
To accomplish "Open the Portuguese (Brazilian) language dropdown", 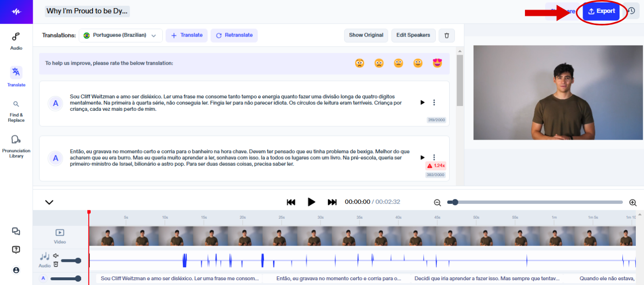I will click(120, 36).
